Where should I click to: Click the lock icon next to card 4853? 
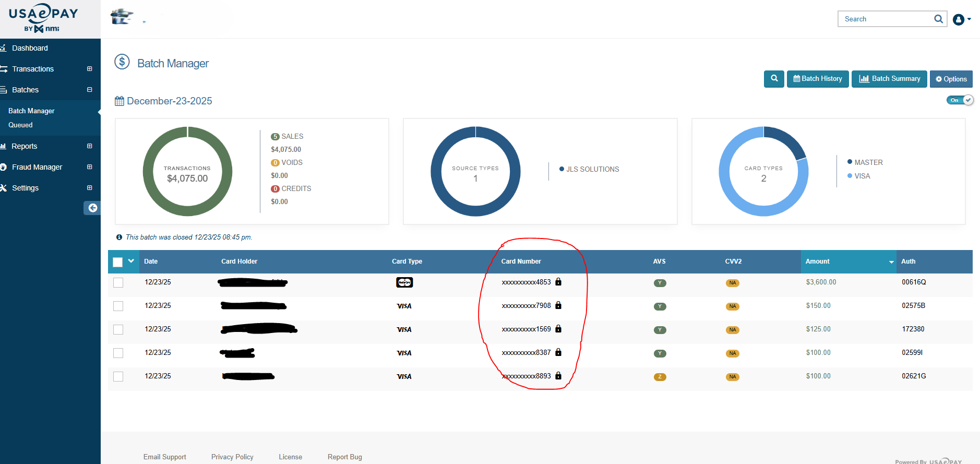point(558,282)
